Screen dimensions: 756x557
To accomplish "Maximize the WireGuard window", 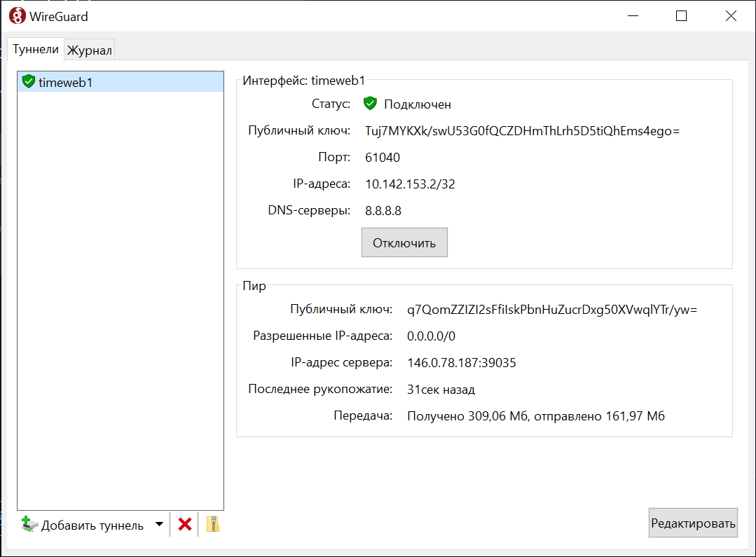I will tap(681, 16).
